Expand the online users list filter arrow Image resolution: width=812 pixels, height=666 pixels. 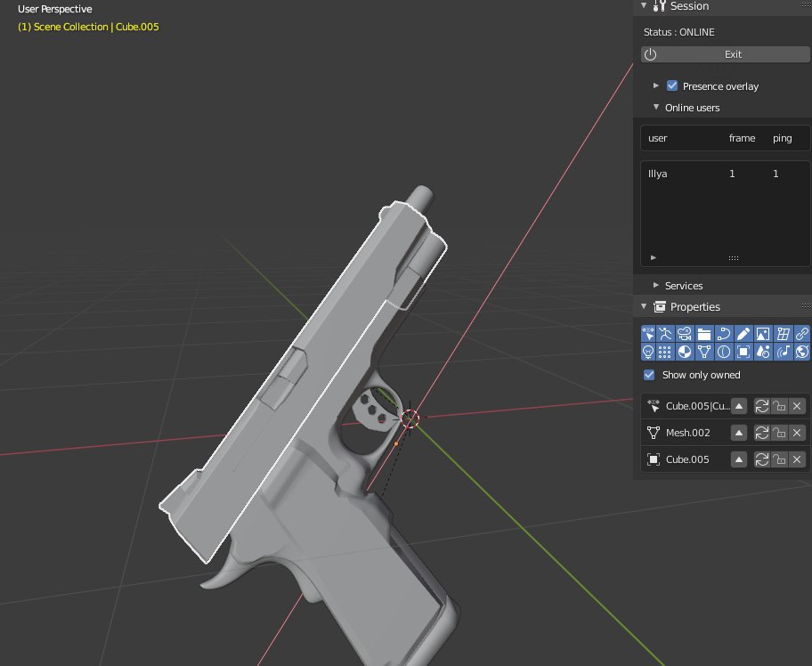coord(654,257)
